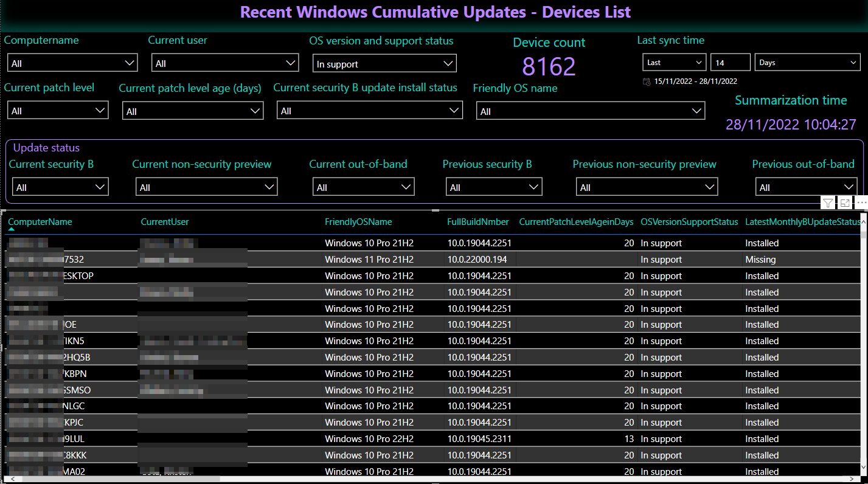Viewport: 868px width, 484px height.
Task: Click the calendar icon beside the date range
Action: (x=647, y=81)
